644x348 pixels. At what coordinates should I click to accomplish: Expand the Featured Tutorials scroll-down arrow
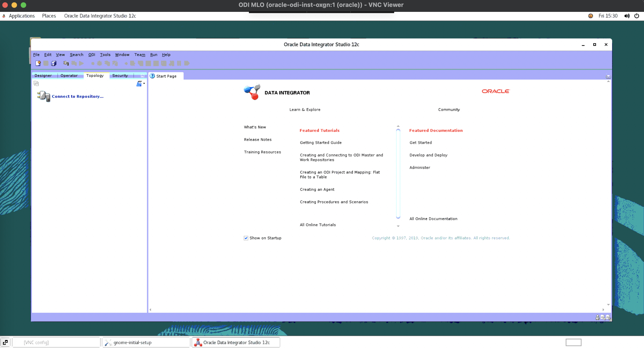click(x=398, y=226)
